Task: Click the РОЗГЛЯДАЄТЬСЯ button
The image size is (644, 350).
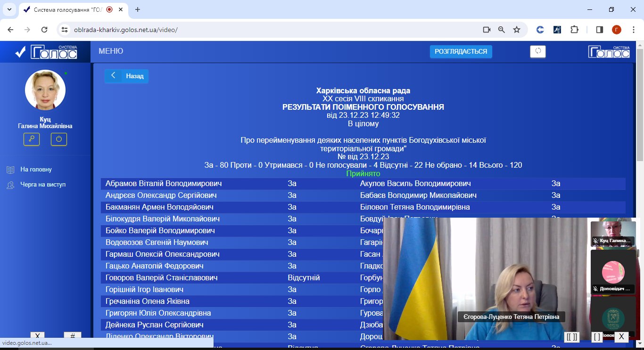Action: coord(461,51)
